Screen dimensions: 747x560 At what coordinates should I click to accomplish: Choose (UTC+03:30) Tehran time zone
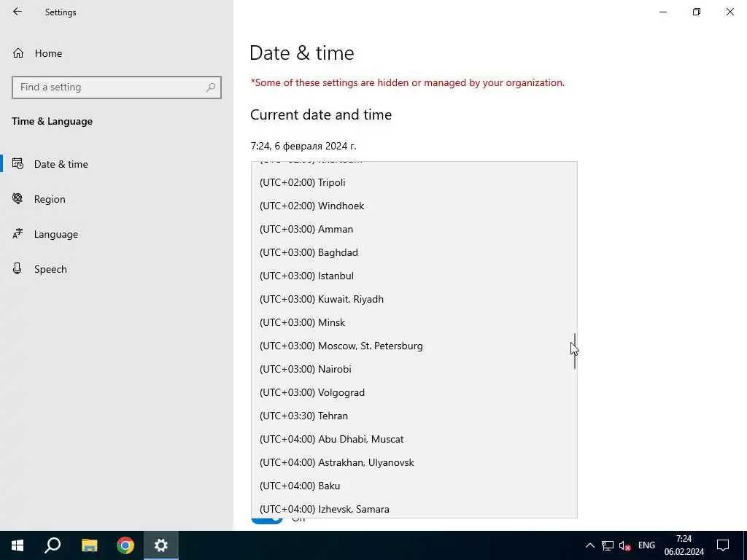tap(414, 416)
